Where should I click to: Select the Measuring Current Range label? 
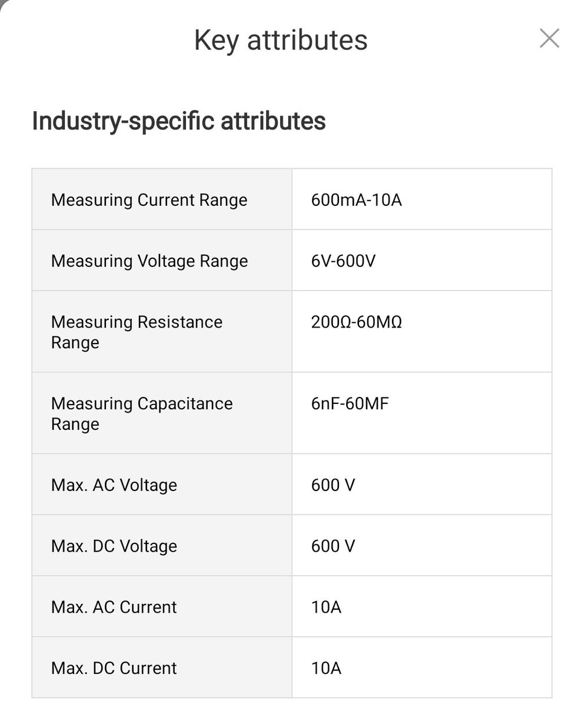click(149, 200)
